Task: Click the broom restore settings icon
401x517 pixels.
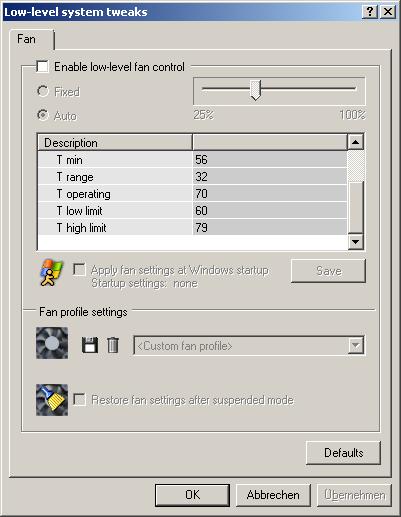Action: pyautogui.click(x=52, y=400)
